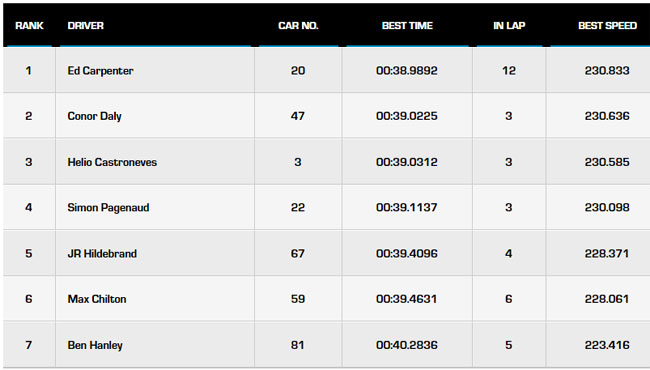This screenshot has height=370, width=650.
Task: Select driver name Conor Daly
Action: coord(95,116)
